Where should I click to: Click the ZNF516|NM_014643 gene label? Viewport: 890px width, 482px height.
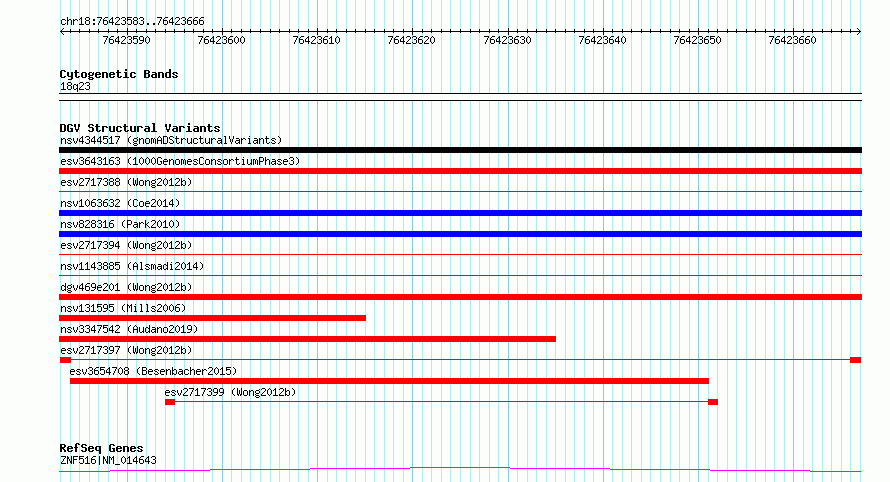(108, 460)
